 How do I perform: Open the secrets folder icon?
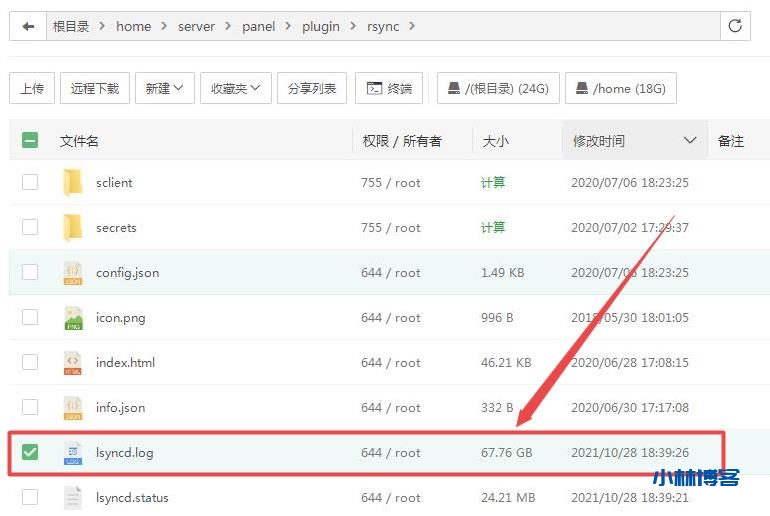coord(73,227)
